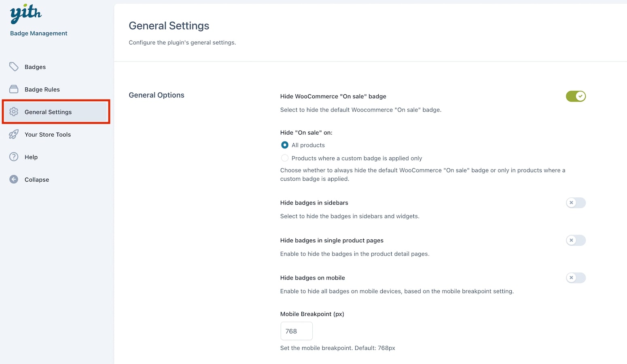Enable Hide badges in single product pages toggle
627x364 pixels.
(x=576, y=240)
